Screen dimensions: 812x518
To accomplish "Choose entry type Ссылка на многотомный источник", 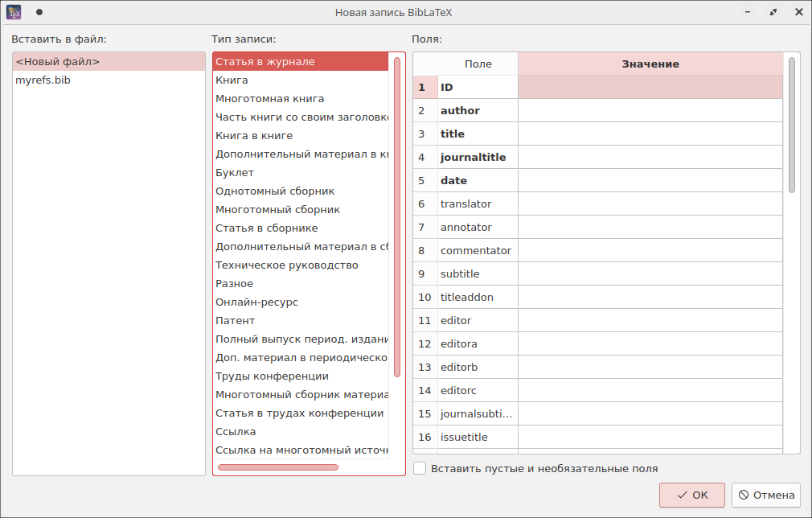I will point(301,450).
